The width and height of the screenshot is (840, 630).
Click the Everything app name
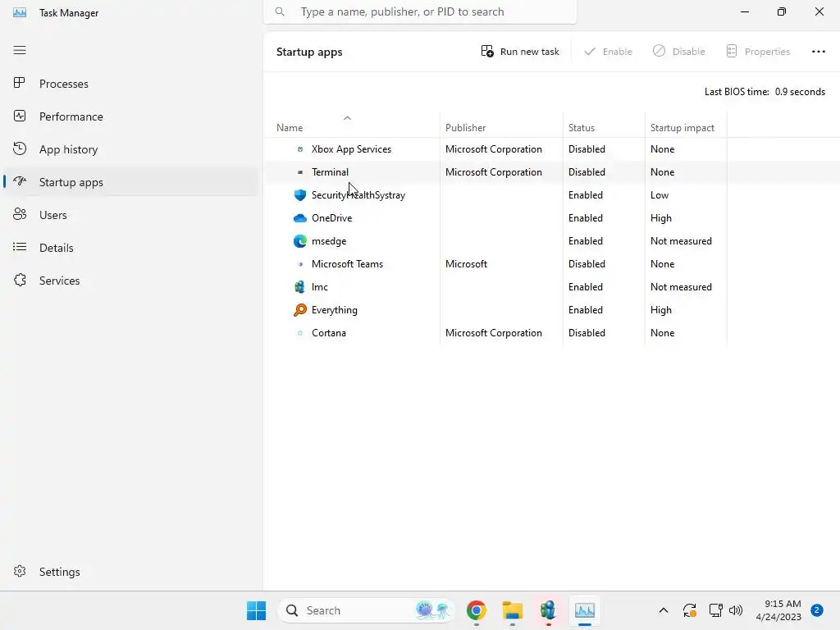pyautogui.click(x=335, y=310)
